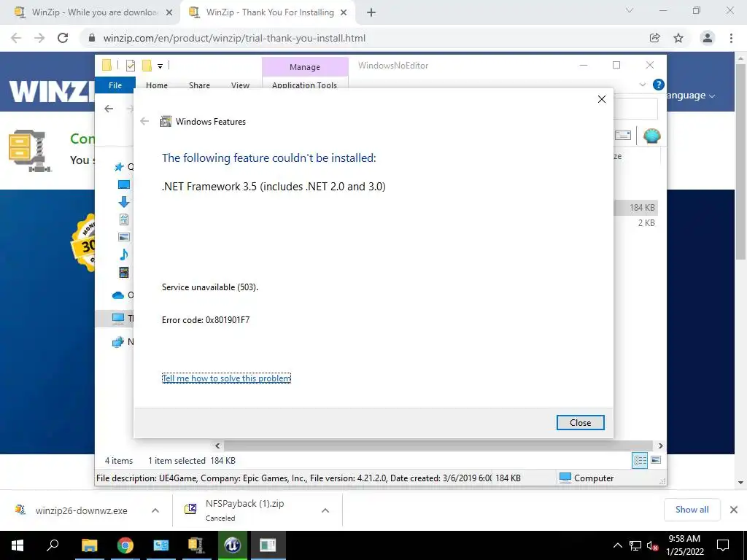
Task: Switch Explorer to large thumbnails view
Action: click(x=656, y=460)
